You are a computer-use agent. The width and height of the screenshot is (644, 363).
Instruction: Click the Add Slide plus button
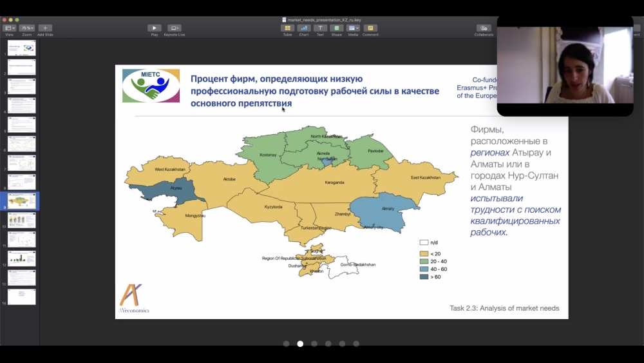coord(45,28)
